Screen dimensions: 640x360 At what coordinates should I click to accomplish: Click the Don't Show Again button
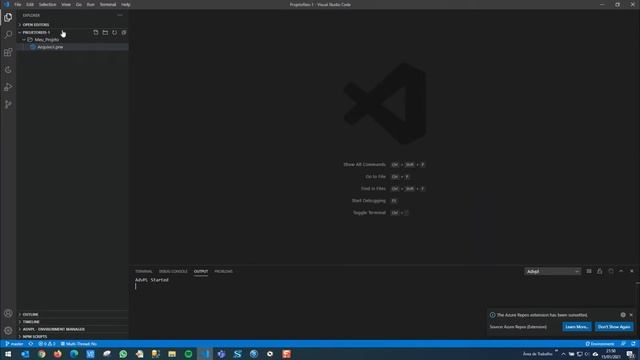click(x=614, y=327)
